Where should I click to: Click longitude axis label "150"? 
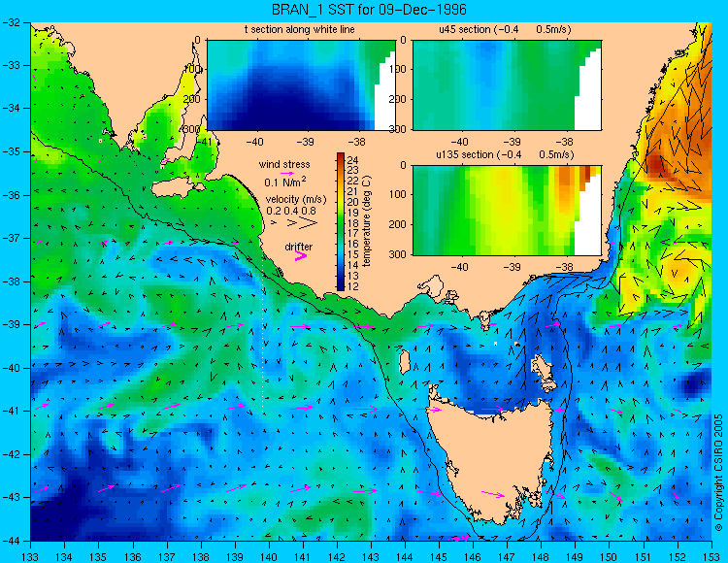click(610, 557)
